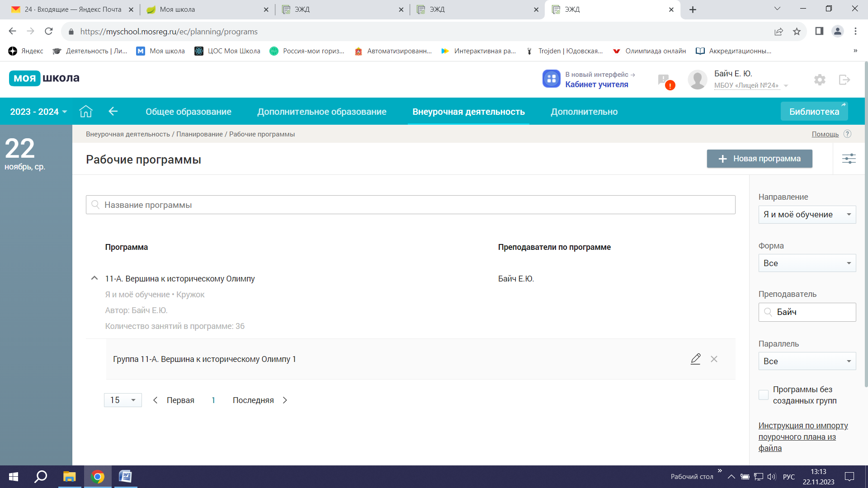Open the Параллель dropdown
This screenshot has height=488, width=868.
(807, 361)
